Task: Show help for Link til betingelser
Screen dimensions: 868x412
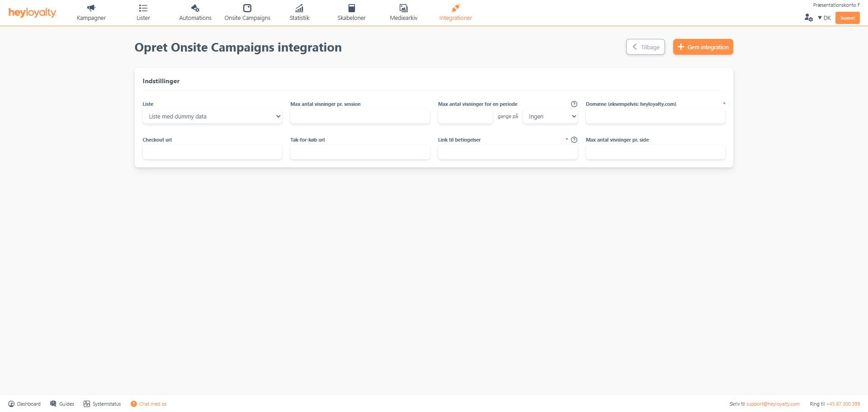Action: tap(574, 140)
